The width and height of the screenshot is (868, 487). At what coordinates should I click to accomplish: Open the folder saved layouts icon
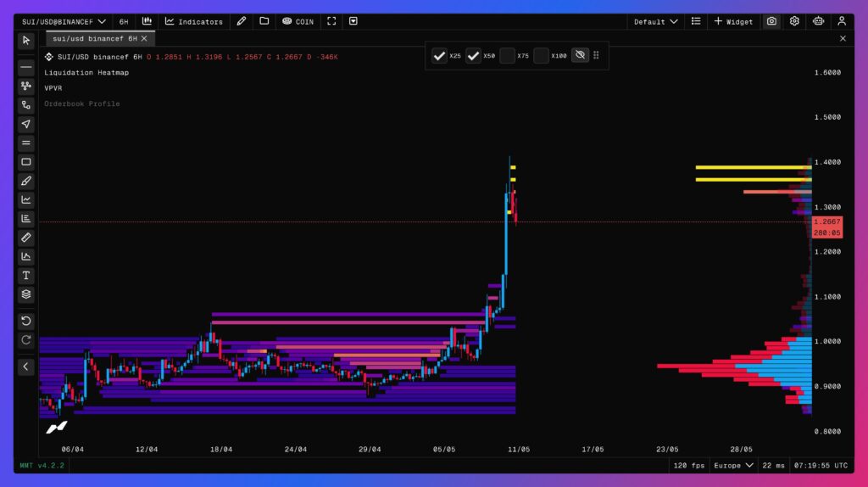pyautogui.click(x=264, y=21)
